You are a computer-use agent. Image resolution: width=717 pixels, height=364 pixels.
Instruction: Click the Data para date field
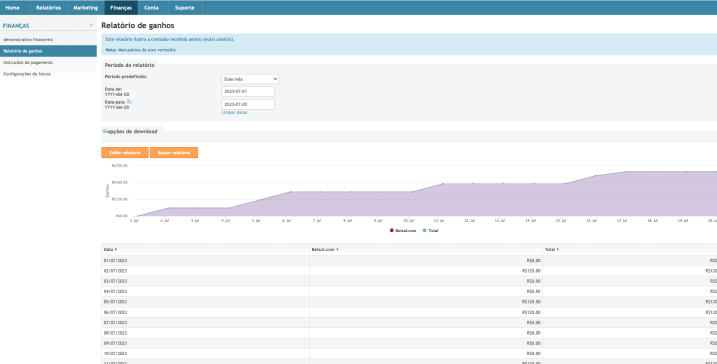coord(248,104)
